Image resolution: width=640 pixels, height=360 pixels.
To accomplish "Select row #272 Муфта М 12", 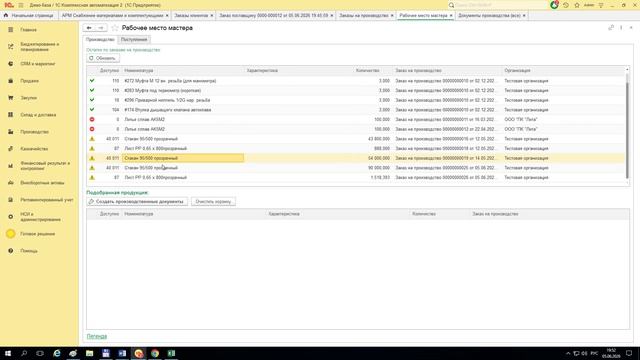I will (356, 81).
